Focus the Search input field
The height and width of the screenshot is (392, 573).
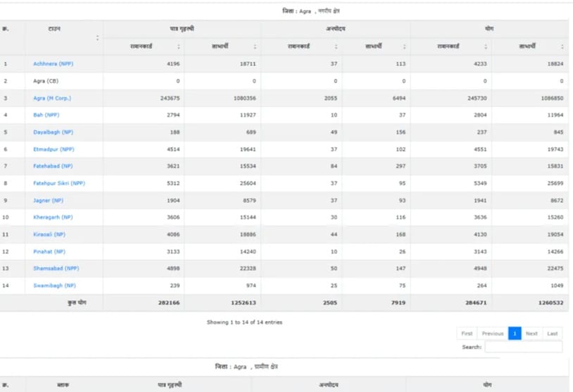[523, 347]
